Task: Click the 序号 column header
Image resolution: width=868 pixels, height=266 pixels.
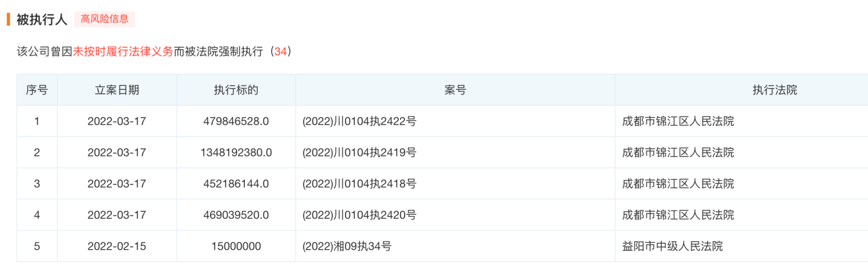Action: tap(37, 90)
